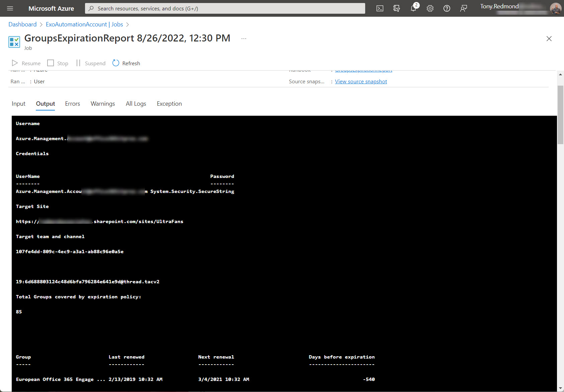
Task: Click the team ID '107fe4dd-809c-4ec9-a3a1-ab88c96e0a5e'
Action: [70, 252]
